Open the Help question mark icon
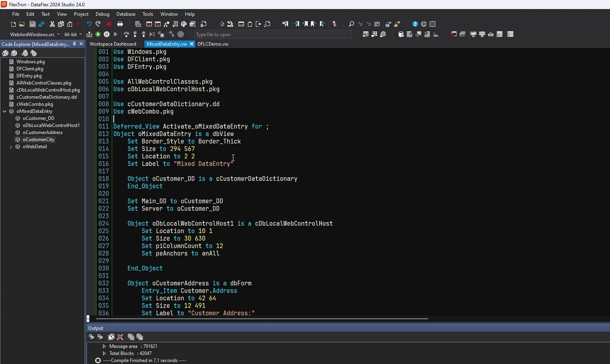Image resolution: width=610 pixels, height=364 pixels. pos(415,24)
